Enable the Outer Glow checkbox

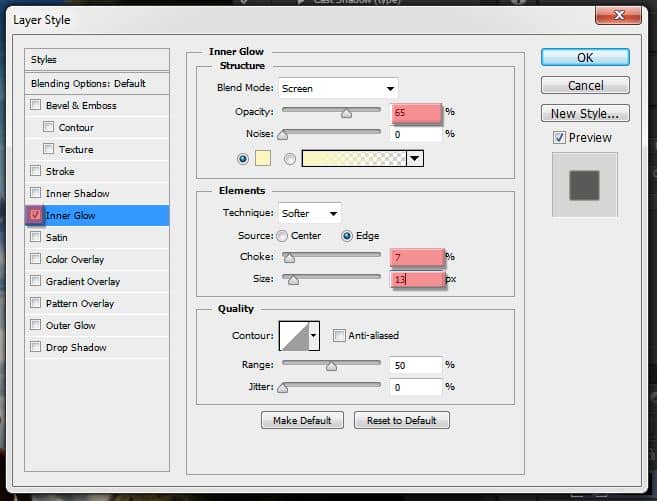36,324
